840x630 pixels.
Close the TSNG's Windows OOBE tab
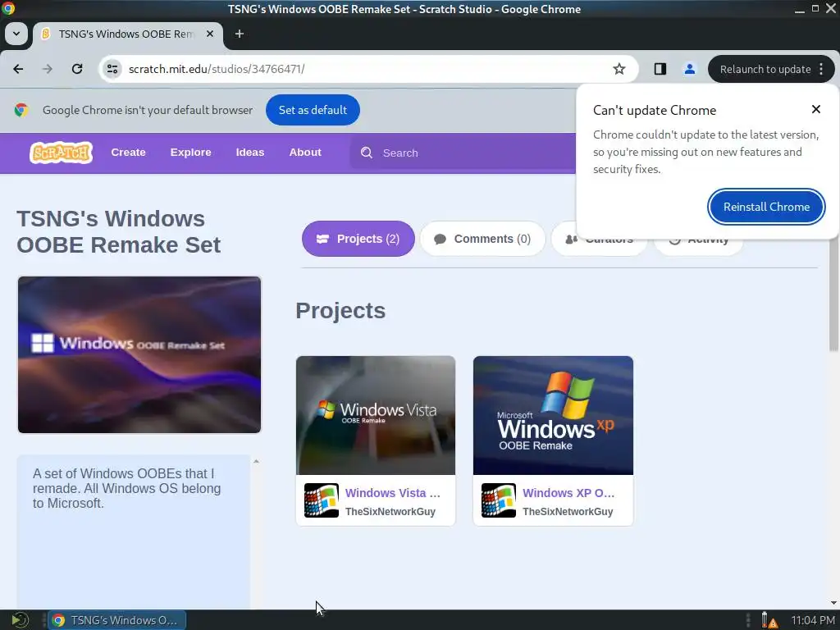pos(210,34)
